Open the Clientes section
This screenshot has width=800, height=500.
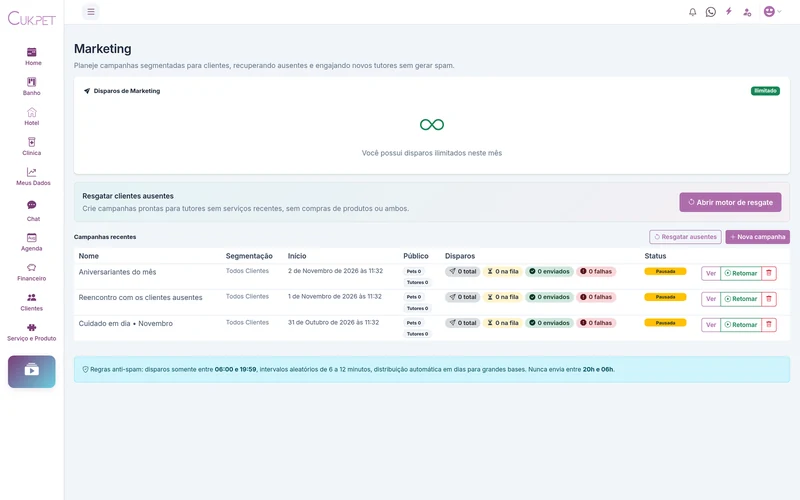click(x=32, y=302)
